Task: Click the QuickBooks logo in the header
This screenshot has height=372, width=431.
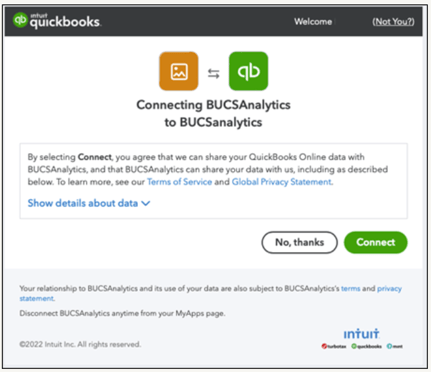Action: click(x=57, y=21)
